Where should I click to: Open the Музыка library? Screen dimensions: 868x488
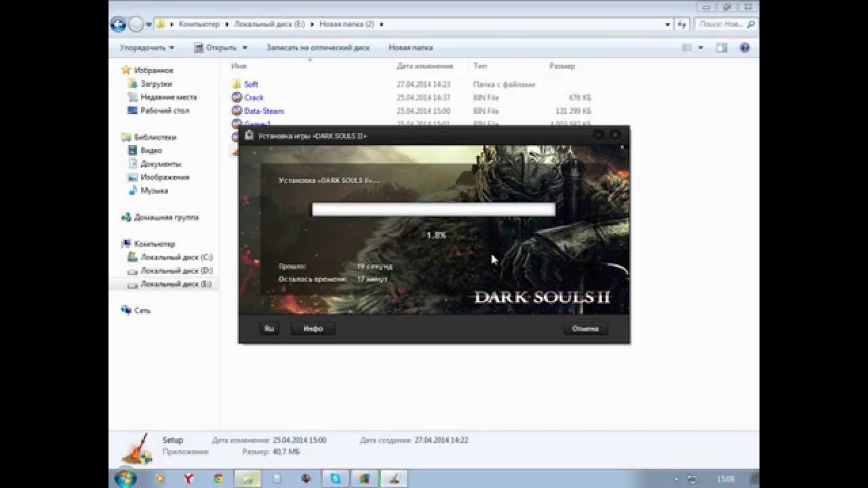154,191
